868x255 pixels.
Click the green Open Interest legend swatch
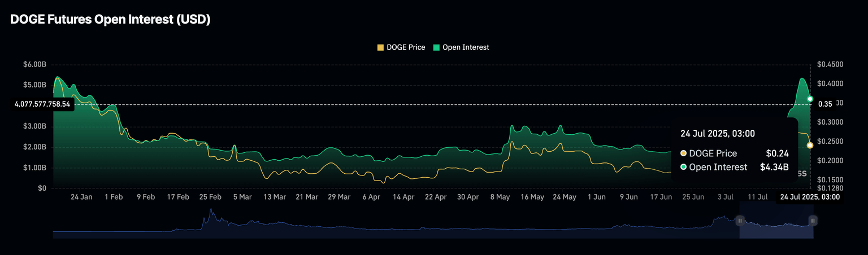click(436, 47)
